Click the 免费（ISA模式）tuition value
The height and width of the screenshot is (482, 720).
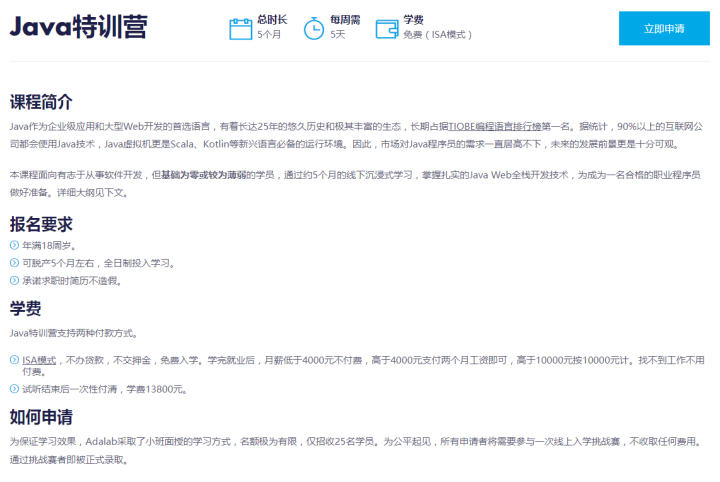click(x=438, y=34)
